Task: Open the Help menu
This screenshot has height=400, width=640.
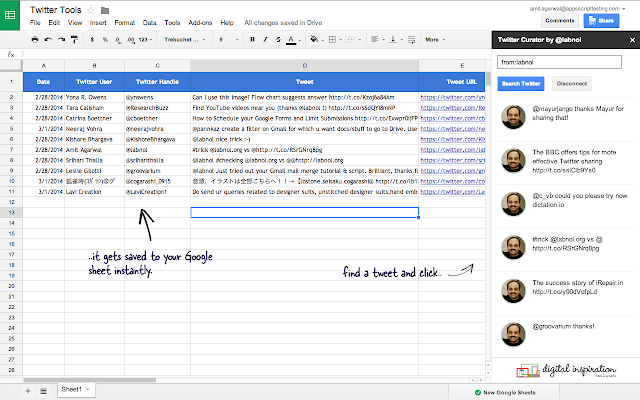Action: point(227,23)
